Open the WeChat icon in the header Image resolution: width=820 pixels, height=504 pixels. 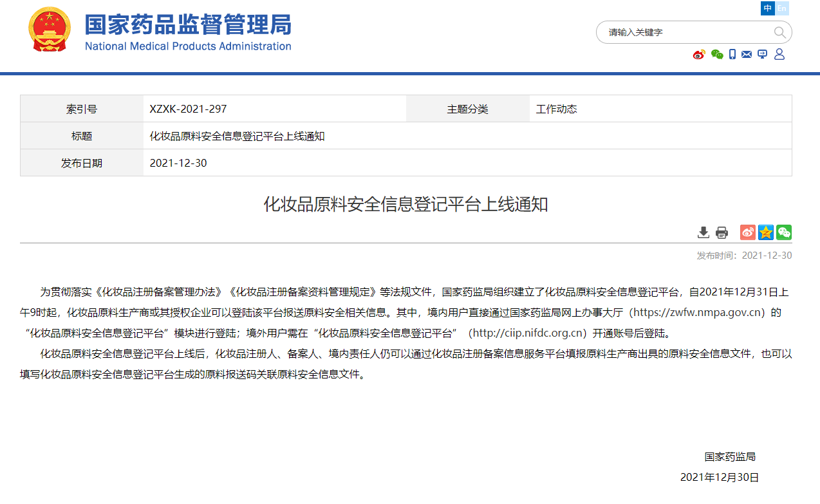716,55
